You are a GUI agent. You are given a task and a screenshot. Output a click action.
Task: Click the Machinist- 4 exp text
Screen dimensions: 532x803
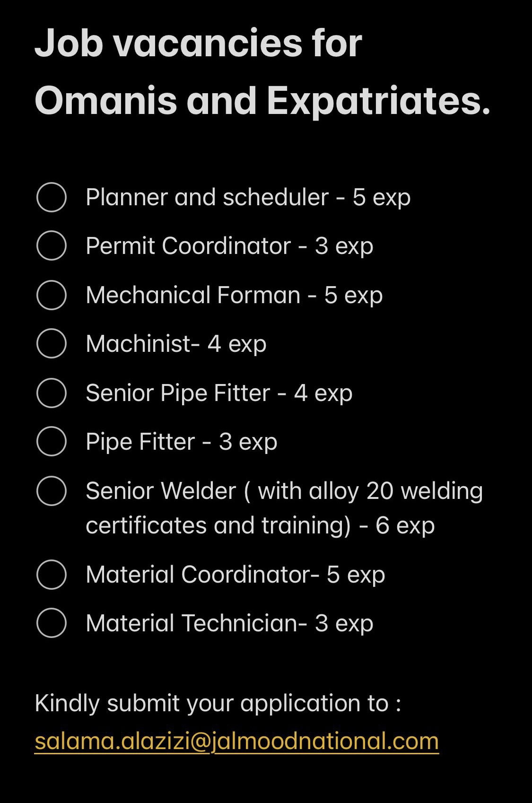tap(176, 344)
